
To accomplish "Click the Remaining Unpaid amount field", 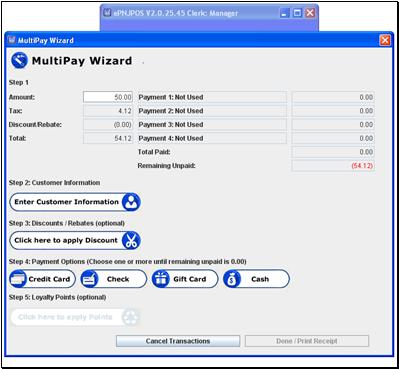I will (333, 166).
